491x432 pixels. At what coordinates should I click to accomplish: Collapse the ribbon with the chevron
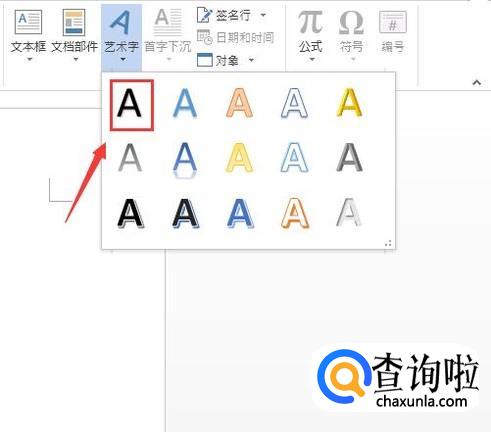click(477, 82)
